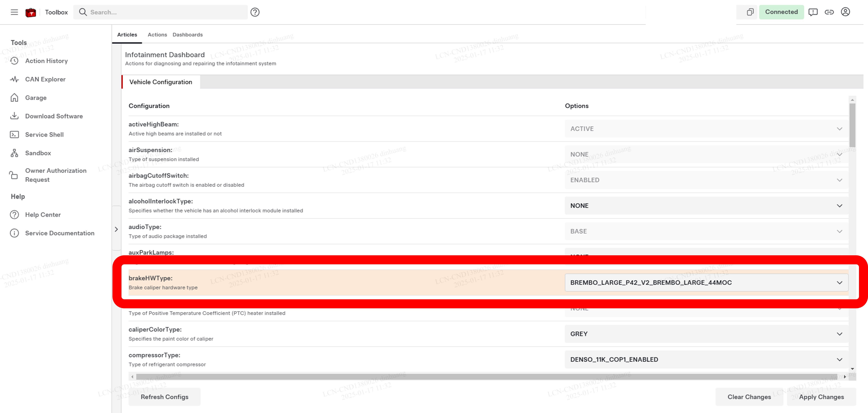Open the user account profile icon
The height and width of the screenshot is (413, 868).
pos(845,12)
